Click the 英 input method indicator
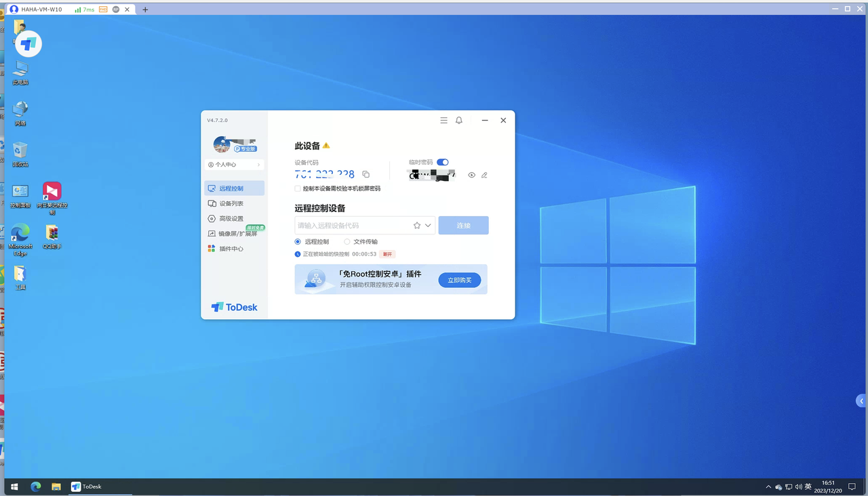Viewport: 868px width, 496px height. [808, 487]
